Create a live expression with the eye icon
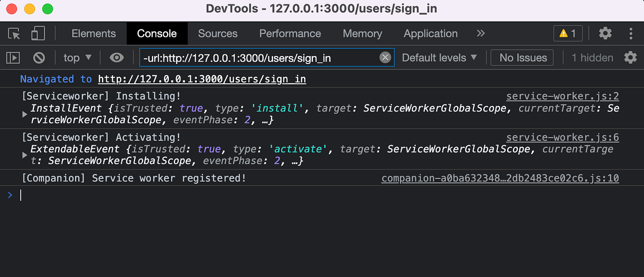644x277 pixels. tap(116, 57)
